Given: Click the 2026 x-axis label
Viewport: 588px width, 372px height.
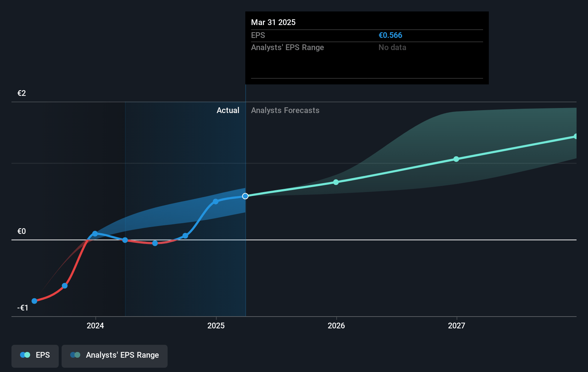Looking at the screenshot, I should pos(336,325).
